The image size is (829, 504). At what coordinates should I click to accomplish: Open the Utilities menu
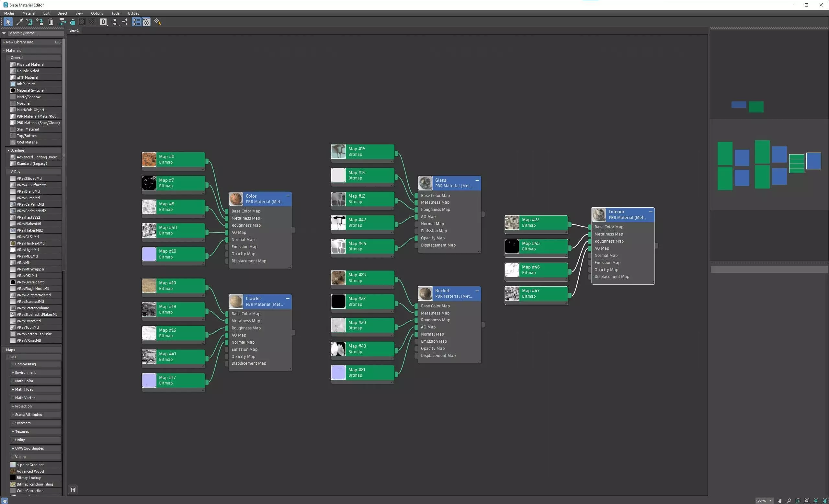click(133, 13)
